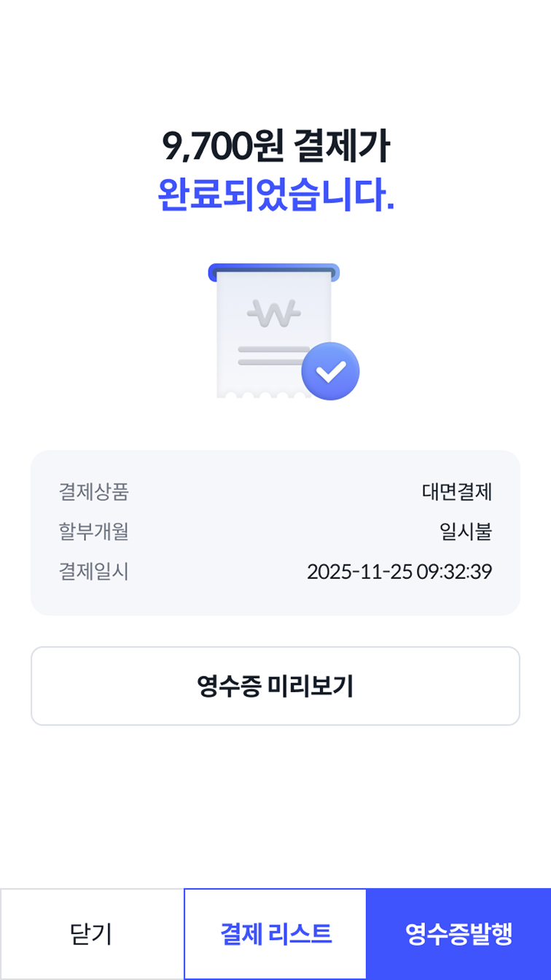Tap the bottom navigation bar highlighted item

459,933
